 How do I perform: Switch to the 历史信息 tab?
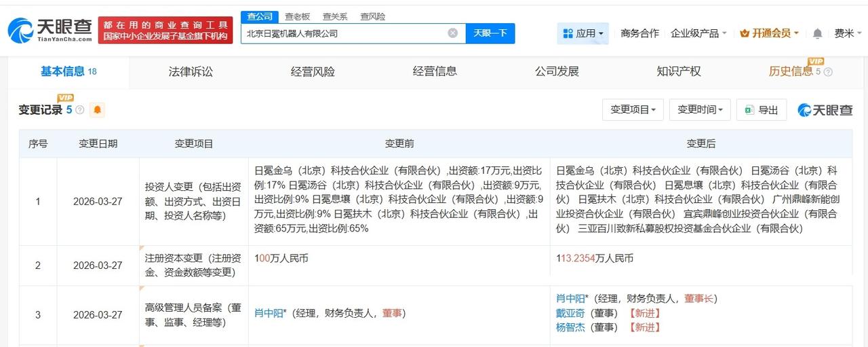[791, 71]
